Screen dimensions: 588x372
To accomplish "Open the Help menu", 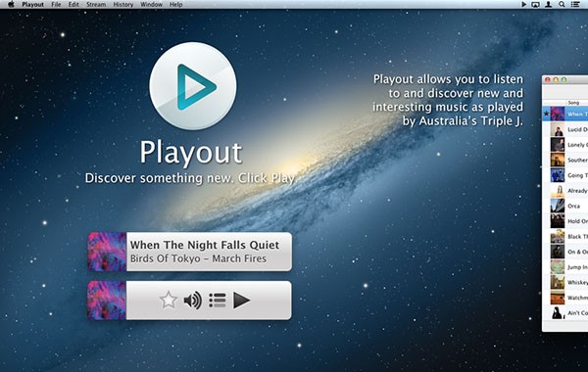I will pyautogui.click(x=175, y=5).
